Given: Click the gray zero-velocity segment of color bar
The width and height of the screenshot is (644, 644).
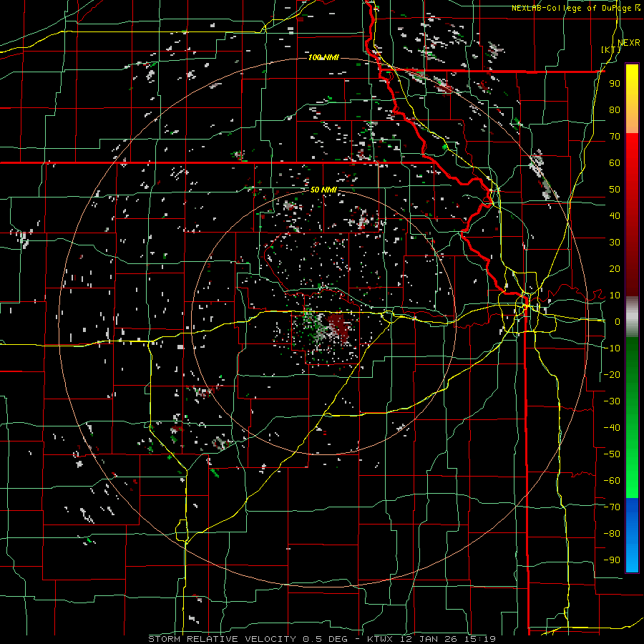Looking at the screenshot, I should (632, 317).
